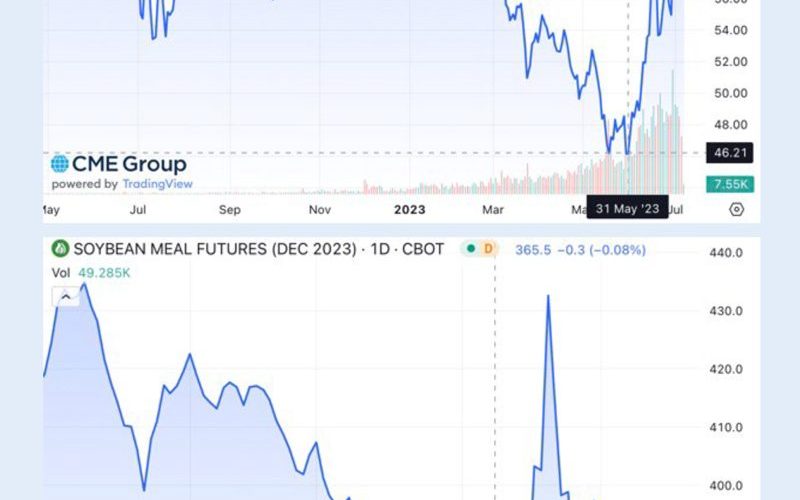Click the orange D delayed-data badge

click(x=488, y=248)
